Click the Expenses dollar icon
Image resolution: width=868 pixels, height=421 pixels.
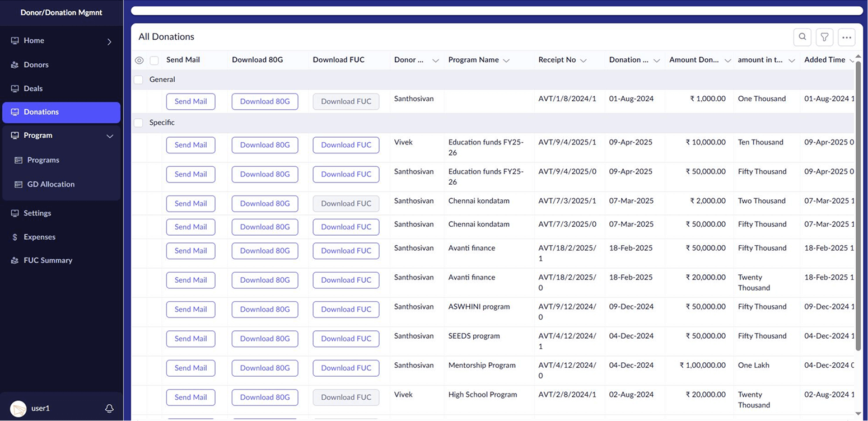point(15,237)
